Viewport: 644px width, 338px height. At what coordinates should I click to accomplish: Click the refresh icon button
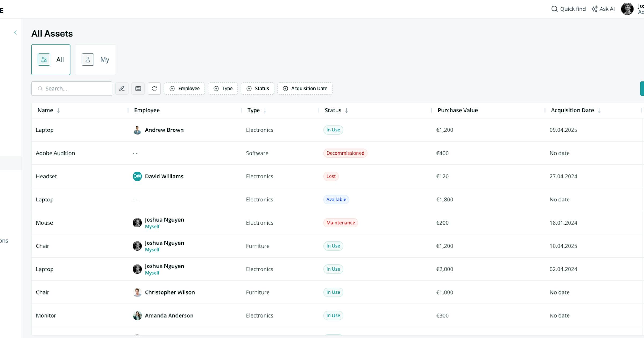click(x=154, y=89)
